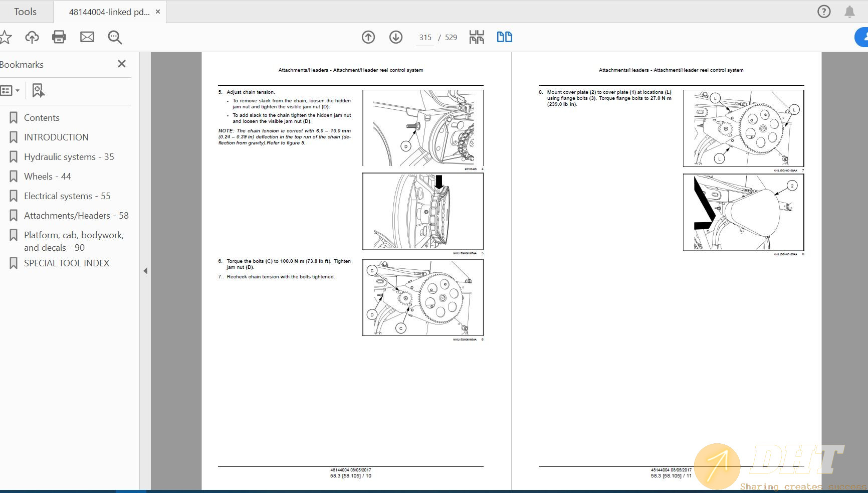The image size is (868, 493).
Task: Toggle the fit page scrolling mode icon
Action: tap(476, 37)
